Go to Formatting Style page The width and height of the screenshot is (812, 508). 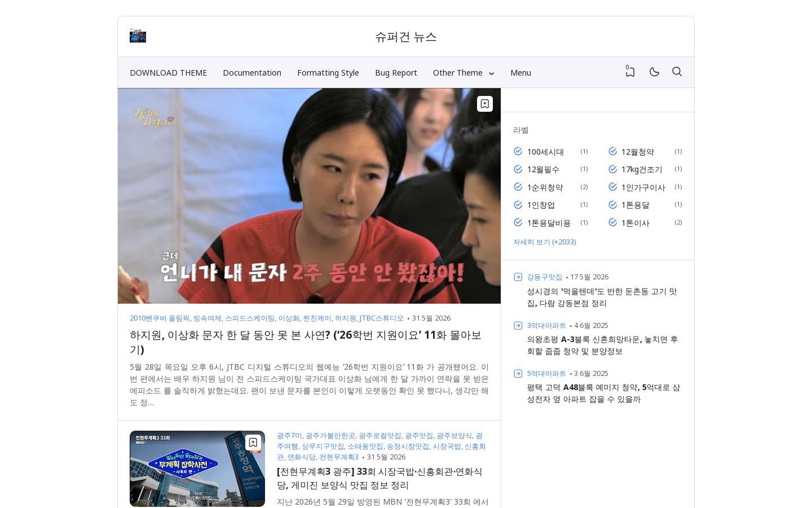(x=328, y=73)
